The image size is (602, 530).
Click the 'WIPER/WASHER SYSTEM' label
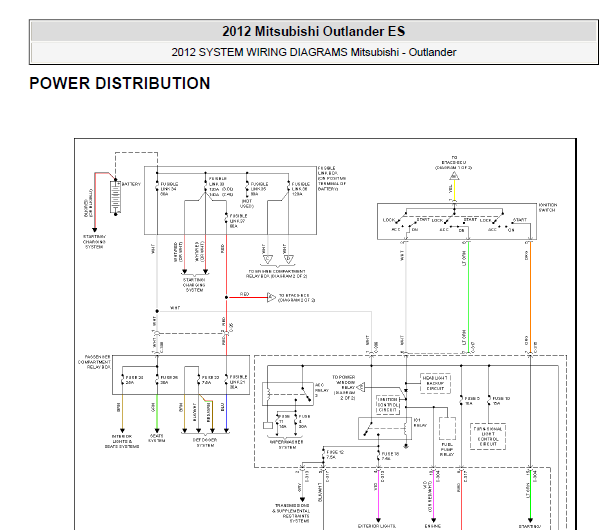pos(287,444)
